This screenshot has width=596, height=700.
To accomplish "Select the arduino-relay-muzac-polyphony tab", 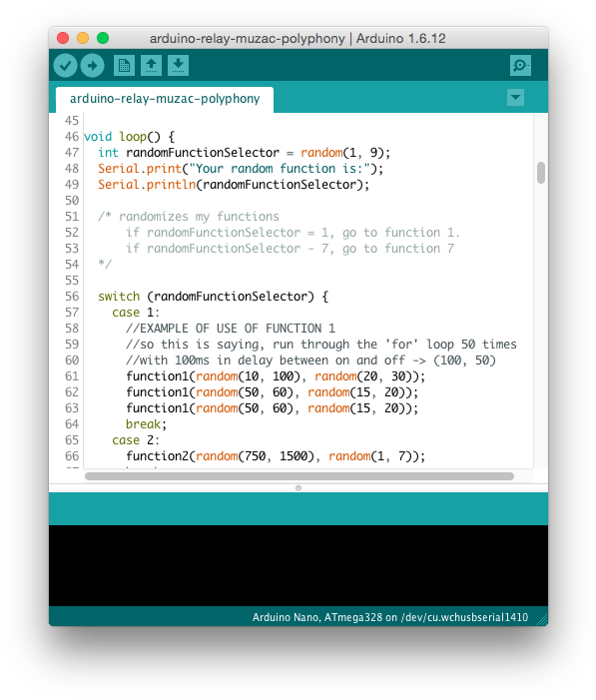I will click(165, 99).
